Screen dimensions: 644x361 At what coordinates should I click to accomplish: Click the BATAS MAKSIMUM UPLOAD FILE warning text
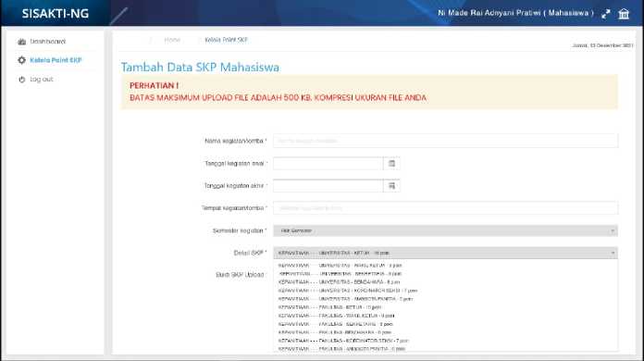click(279, 98)
